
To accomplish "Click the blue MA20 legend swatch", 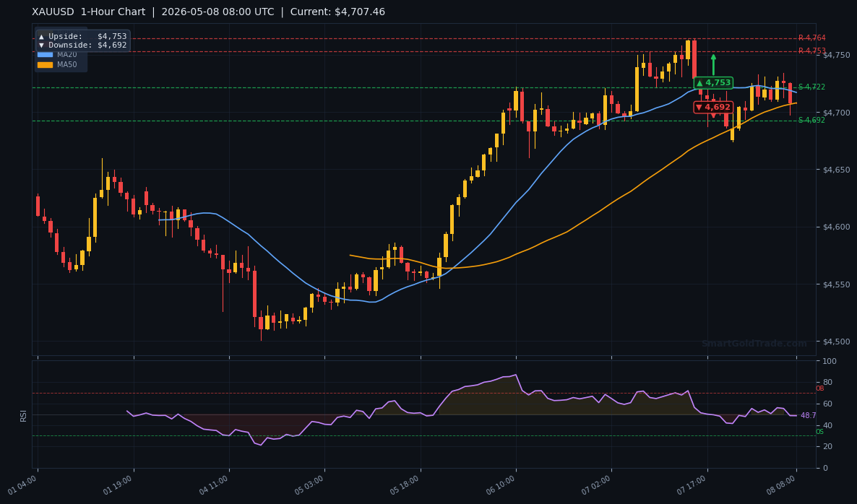I will (x=45, y=55).
